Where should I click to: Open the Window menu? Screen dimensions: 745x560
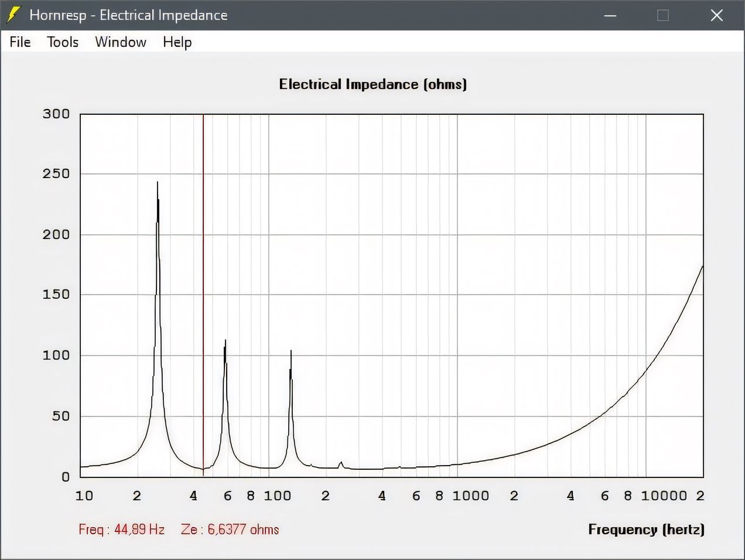121,42
